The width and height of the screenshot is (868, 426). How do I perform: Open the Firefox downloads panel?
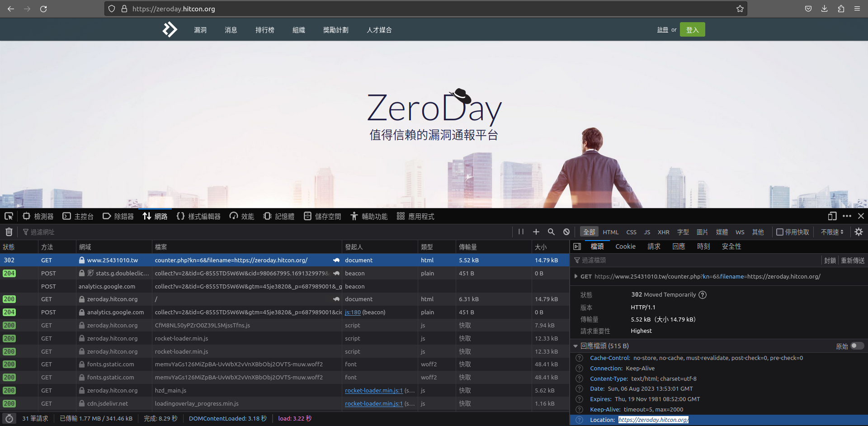click(825, 9)
